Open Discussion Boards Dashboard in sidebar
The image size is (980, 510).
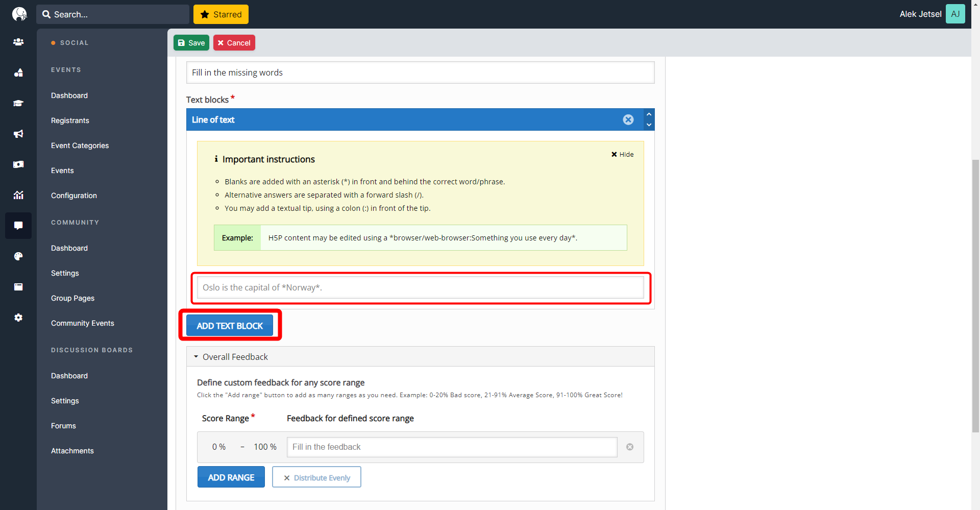[x=69, y=376]
